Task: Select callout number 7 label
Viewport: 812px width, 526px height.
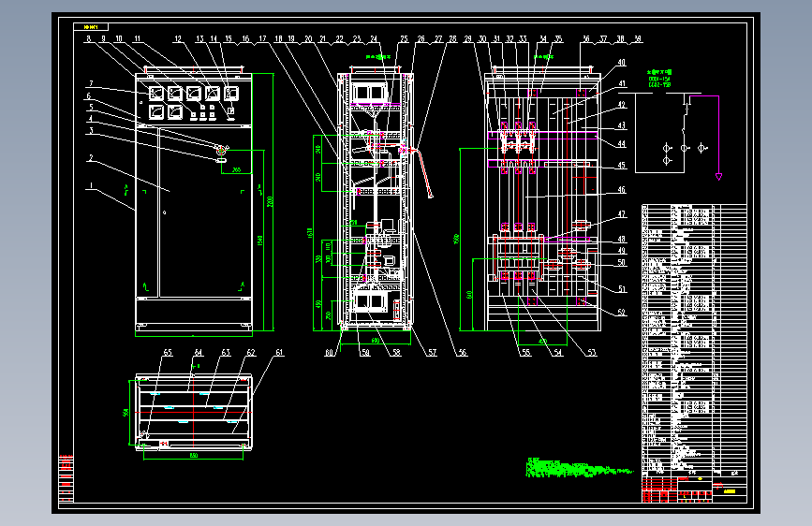Action: coord(91,83)
